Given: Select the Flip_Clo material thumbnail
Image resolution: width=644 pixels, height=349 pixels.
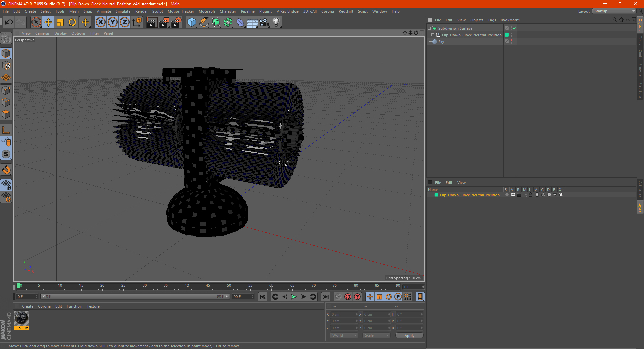Looking at the screenshot, I should point(21,318).
